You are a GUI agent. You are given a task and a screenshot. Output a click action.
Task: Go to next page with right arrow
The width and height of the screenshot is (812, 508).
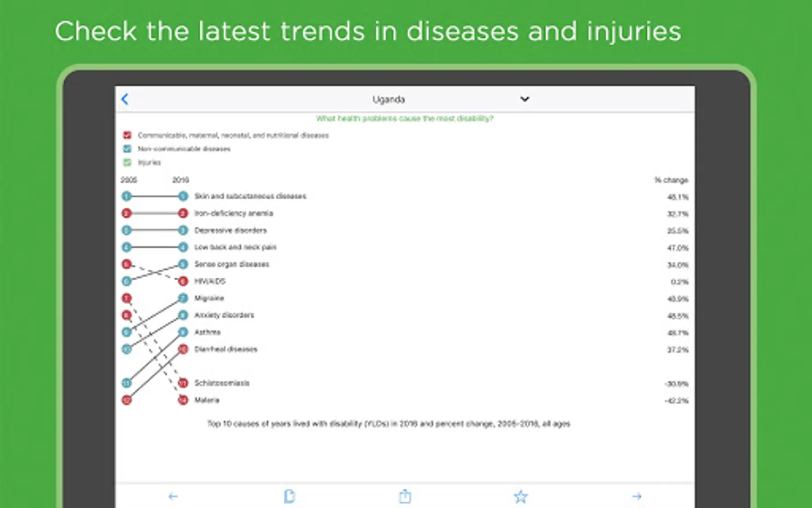click(637, 497)
